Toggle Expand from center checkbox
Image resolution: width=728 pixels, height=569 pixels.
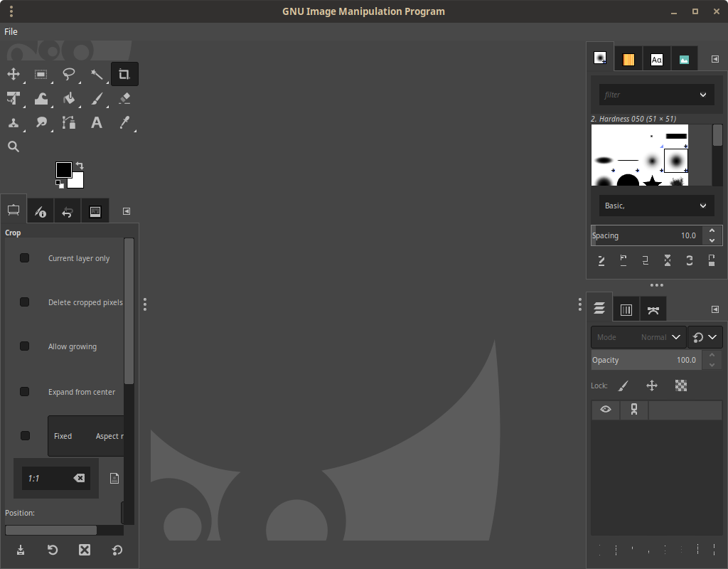pos(25,392)
